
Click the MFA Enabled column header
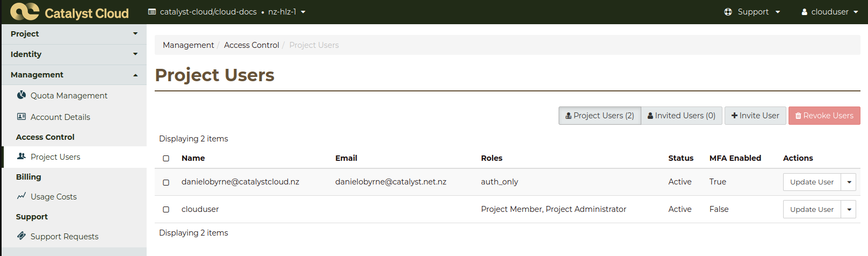[735, 158]
